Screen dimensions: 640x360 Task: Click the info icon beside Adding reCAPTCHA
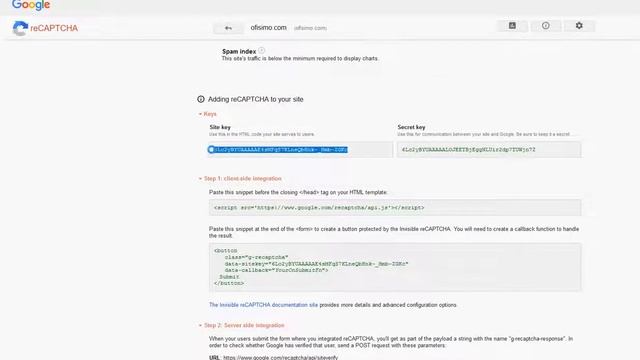[x=201, y=99]
